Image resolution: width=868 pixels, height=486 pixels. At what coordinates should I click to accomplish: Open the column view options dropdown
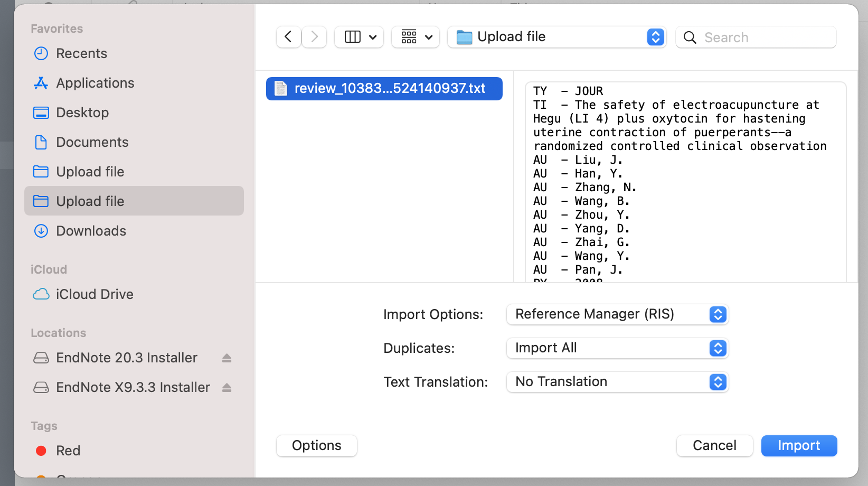[x=359, y=37]
